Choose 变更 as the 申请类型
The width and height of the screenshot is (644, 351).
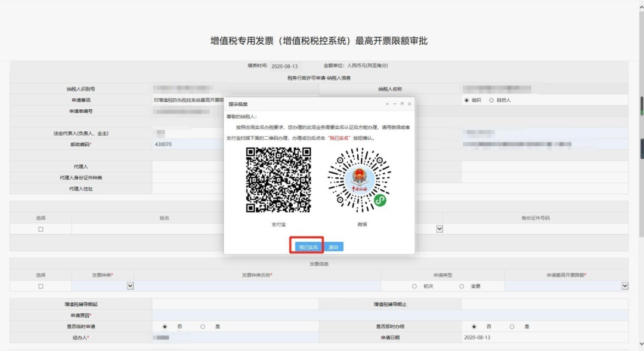click(462, 286)
